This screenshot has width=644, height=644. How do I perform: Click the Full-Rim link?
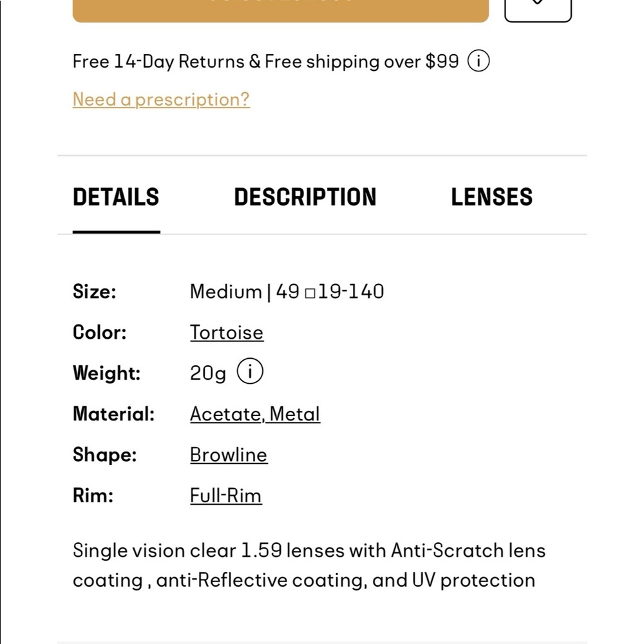point(226,495)
